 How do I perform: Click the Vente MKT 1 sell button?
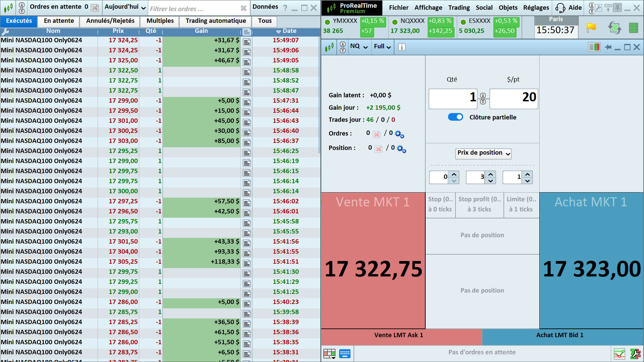pyautogui.click(x=373, y=260)
